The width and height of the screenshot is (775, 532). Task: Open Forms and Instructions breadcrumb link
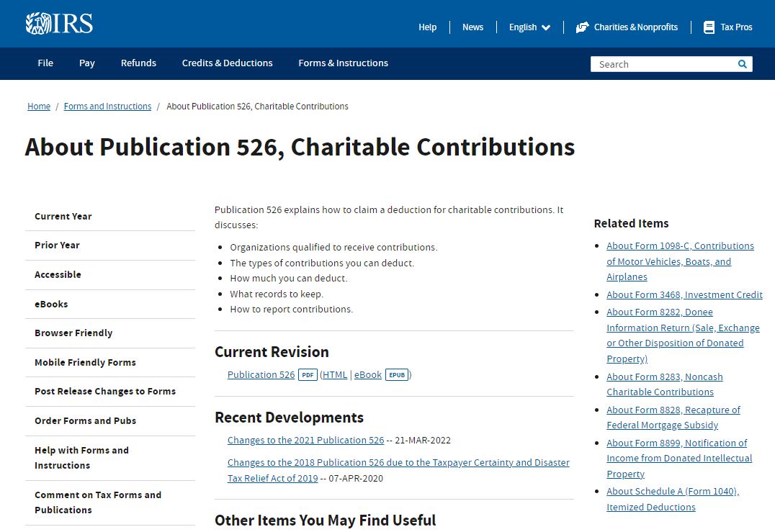108,107
